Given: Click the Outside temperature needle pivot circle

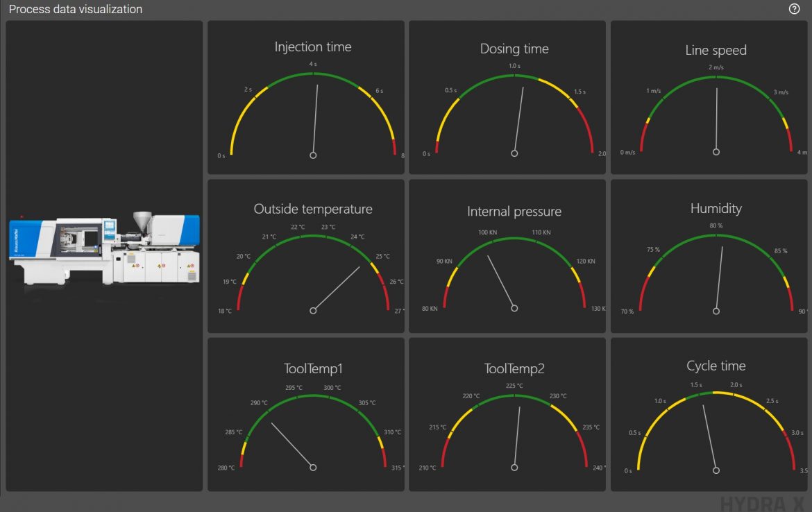Looking at the screenshot, I should [x=313, y=311].
